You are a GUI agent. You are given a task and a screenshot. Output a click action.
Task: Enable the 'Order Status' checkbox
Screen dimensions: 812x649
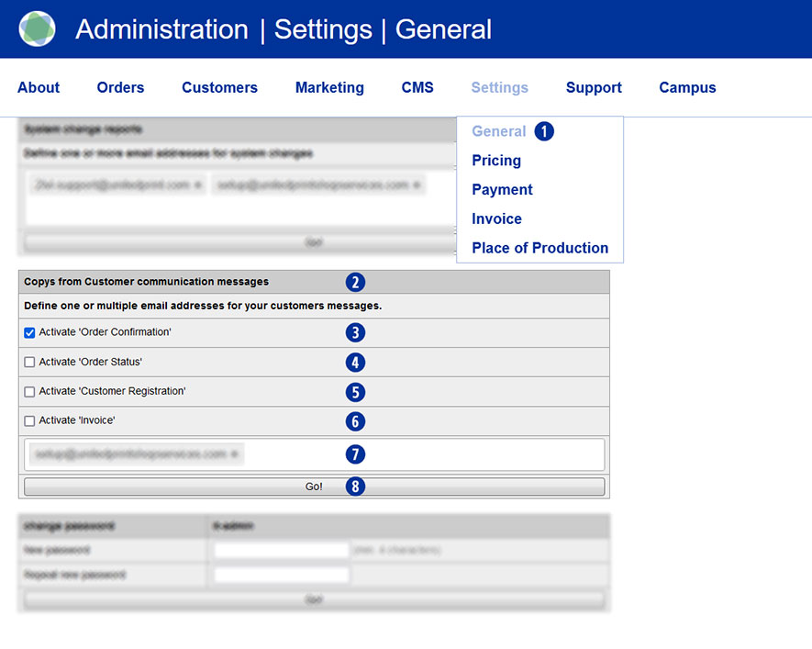click(29, 362)
